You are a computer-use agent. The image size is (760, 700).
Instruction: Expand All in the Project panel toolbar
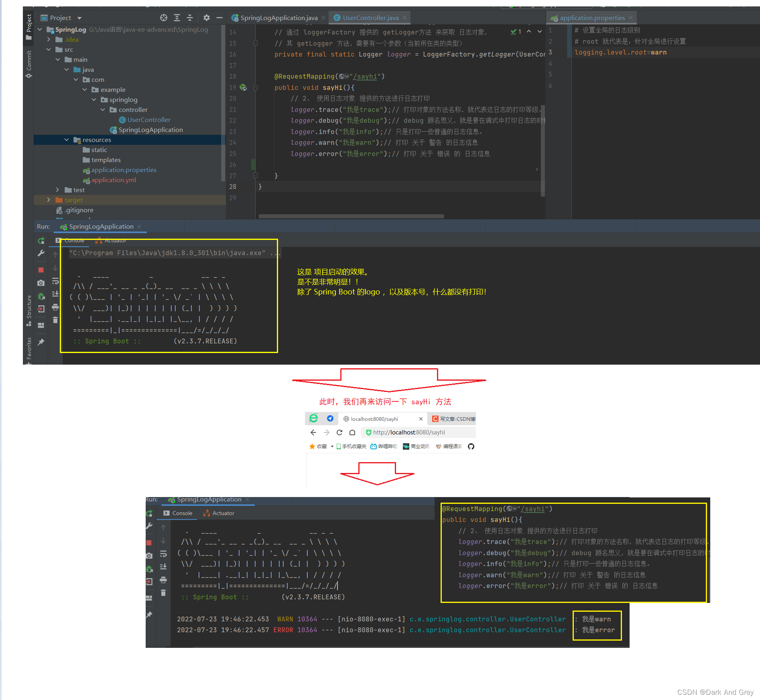177,18
